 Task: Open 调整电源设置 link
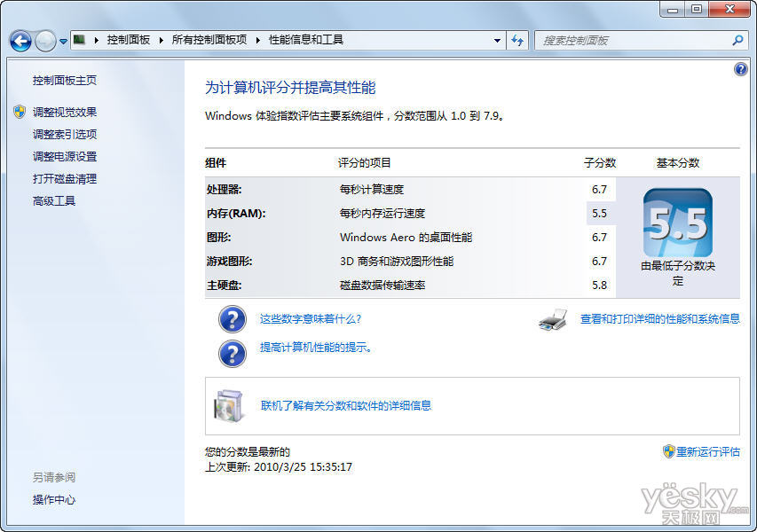[65, 156]
